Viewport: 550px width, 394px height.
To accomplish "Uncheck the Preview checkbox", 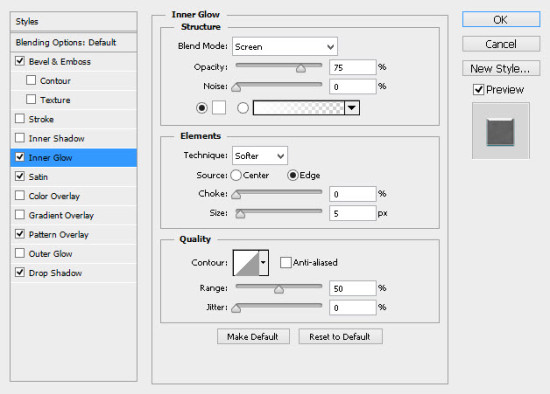I will [x=478, y=89].
